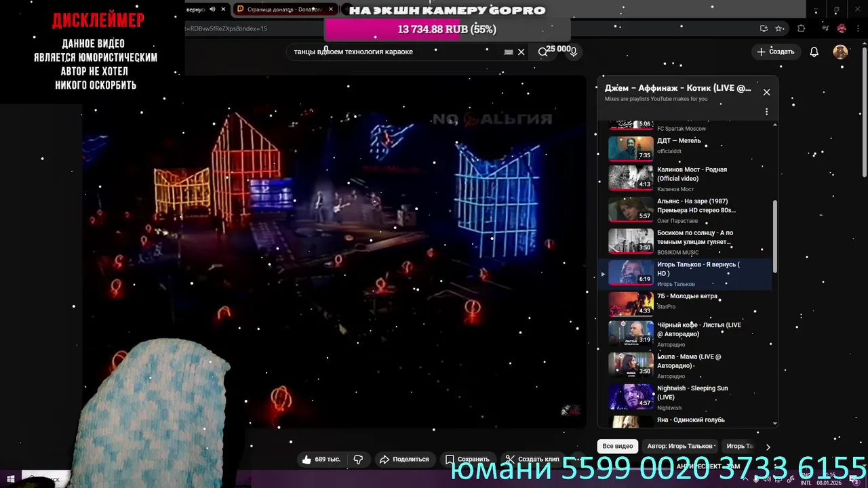The height and width of the screenshot is (488, 868).
Task: Open YouTube notifications bell
Action: [x=814, y=52]
